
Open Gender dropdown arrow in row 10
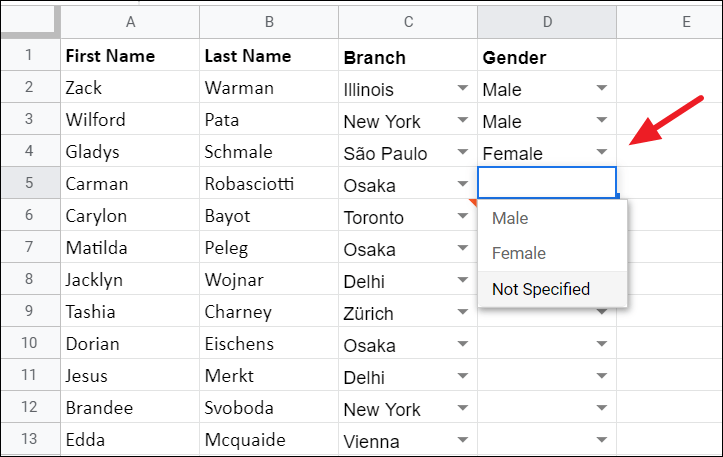(601, 344)
